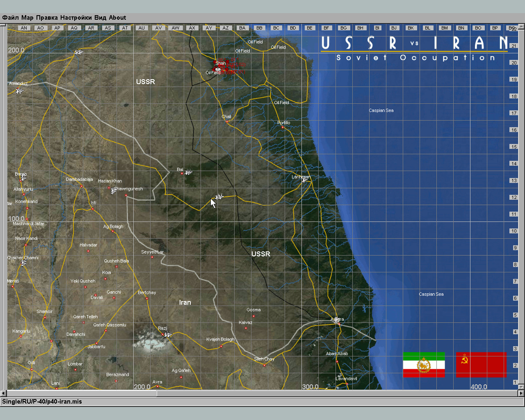The image size is (525, 420).
Task: Click the 'Iran' country label
Action: coord(185,302)
